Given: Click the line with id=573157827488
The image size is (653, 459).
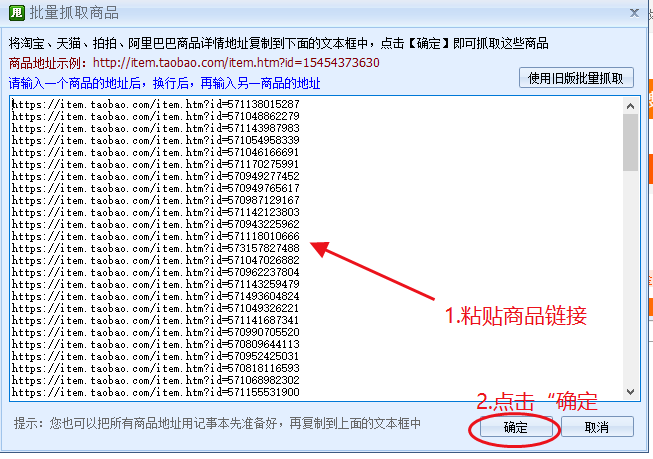Looking at the screenshot, I should pos(156,248).
